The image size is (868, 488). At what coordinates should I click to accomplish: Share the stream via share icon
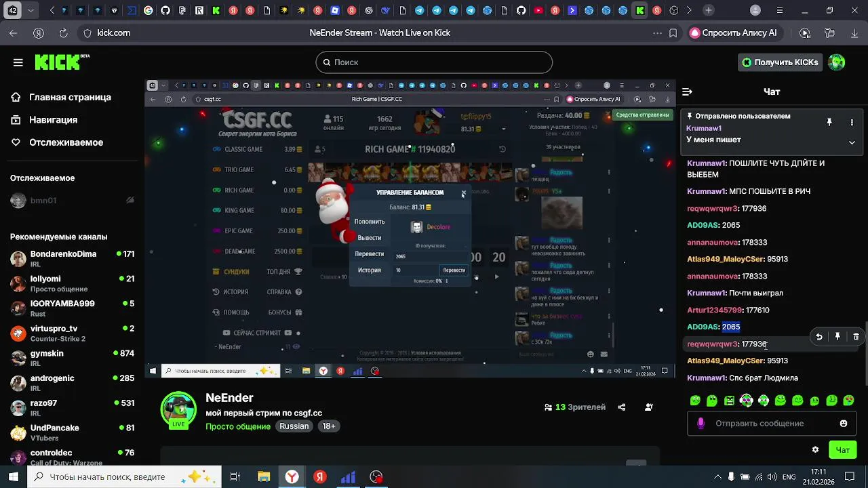[x=622, y=407]
